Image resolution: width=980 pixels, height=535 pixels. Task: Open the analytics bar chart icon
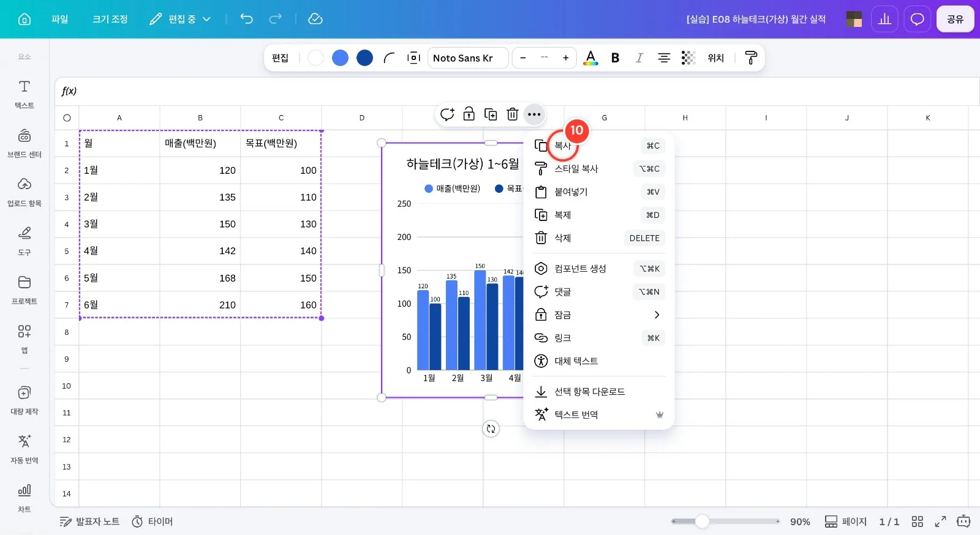click(x=884, y=19)
